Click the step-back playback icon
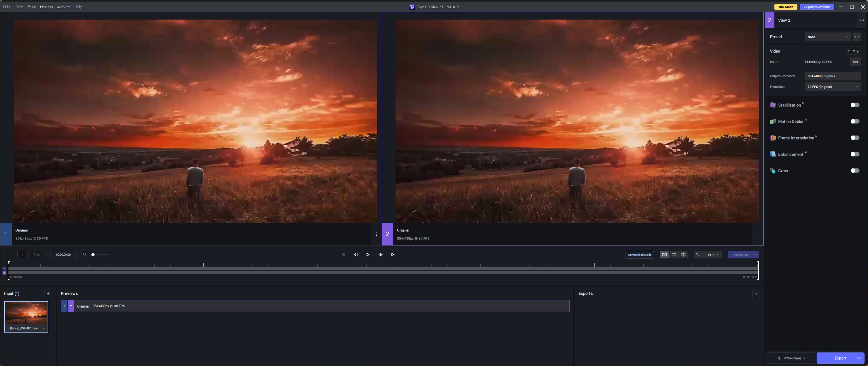The width and height of the screenshot is (868, 366). click(356, 255)
